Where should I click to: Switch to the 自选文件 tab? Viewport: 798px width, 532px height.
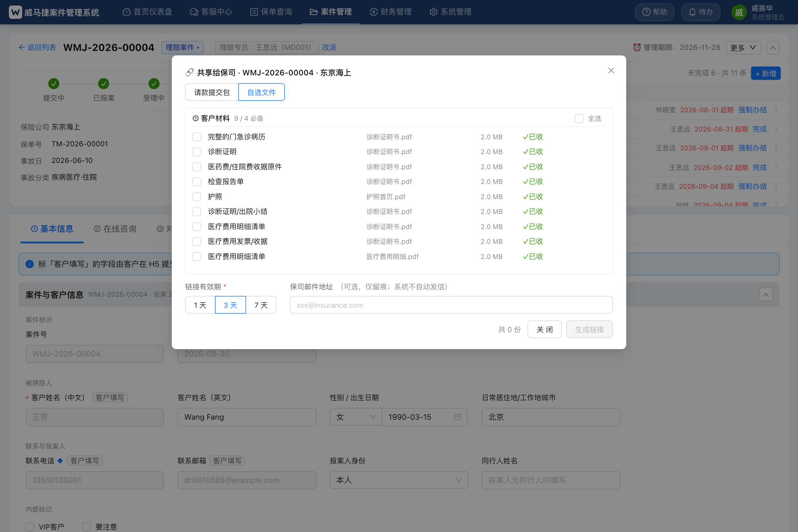262,92
